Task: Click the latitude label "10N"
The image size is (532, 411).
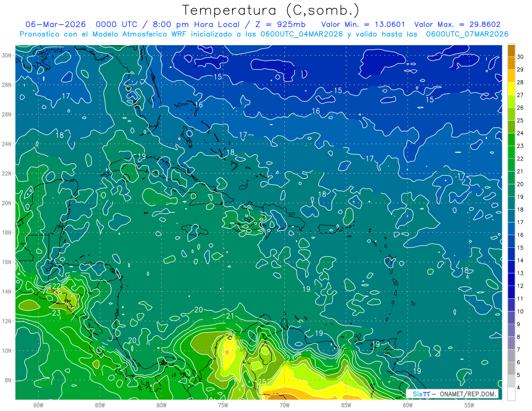Action: click(x=7, y=351)
